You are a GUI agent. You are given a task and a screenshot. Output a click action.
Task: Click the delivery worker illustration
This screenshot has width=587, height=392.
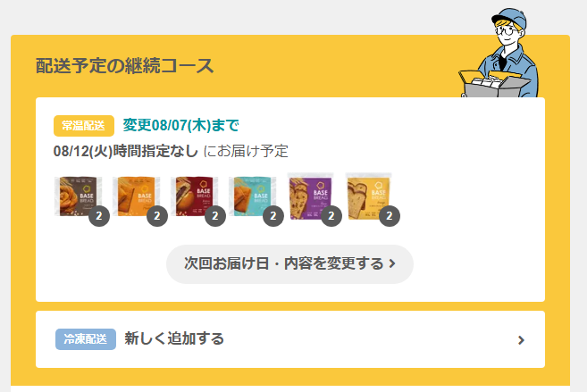(x=499, y=53)
